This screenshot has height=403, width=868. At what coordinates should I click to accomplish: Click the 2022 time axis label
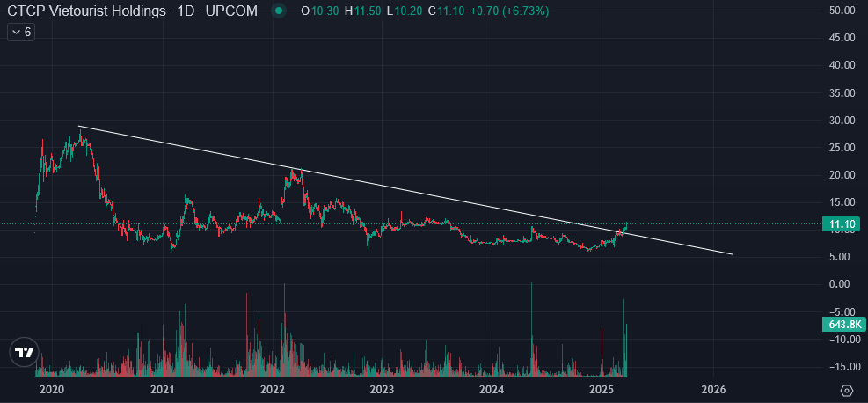point(273,389)
